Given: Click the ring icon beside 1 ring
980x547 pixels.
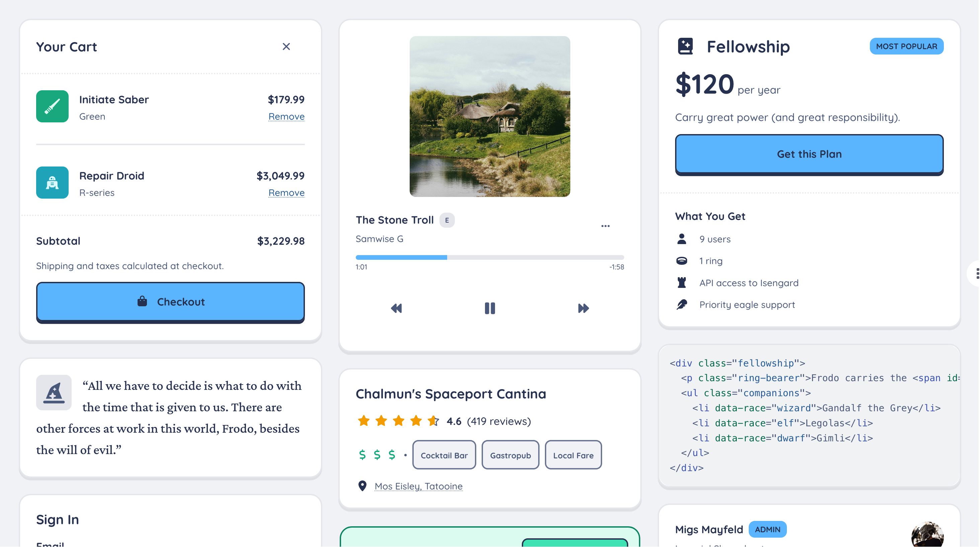Looking at the screenshot, I should tap(682, 261).
